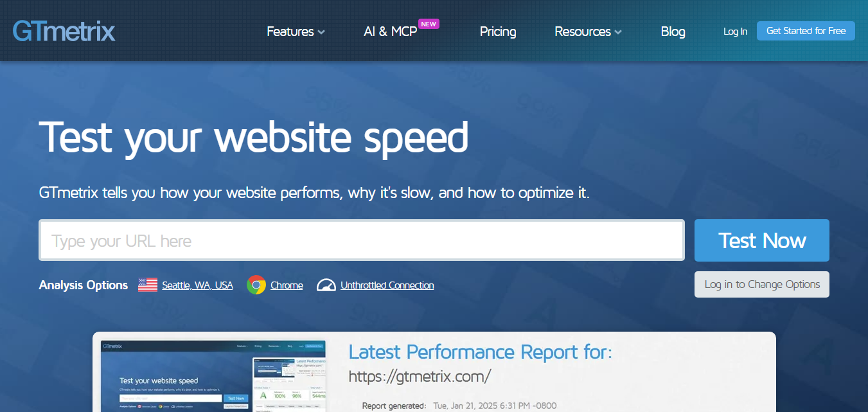Image resolution: width=868 pixels, height=412 pixels.
Task: Click Get Started for Free button
Action: (x=806, y=31)
